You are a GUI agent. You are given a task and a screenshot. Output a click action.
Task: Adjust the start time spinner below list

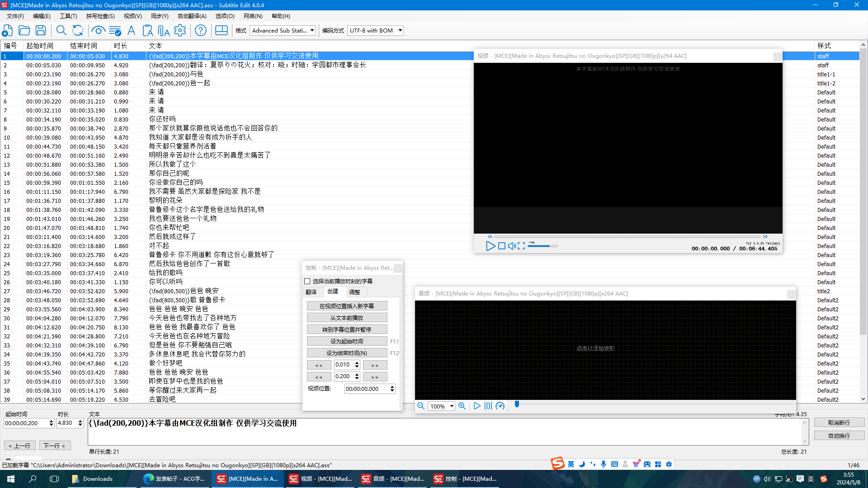(51, 423)
